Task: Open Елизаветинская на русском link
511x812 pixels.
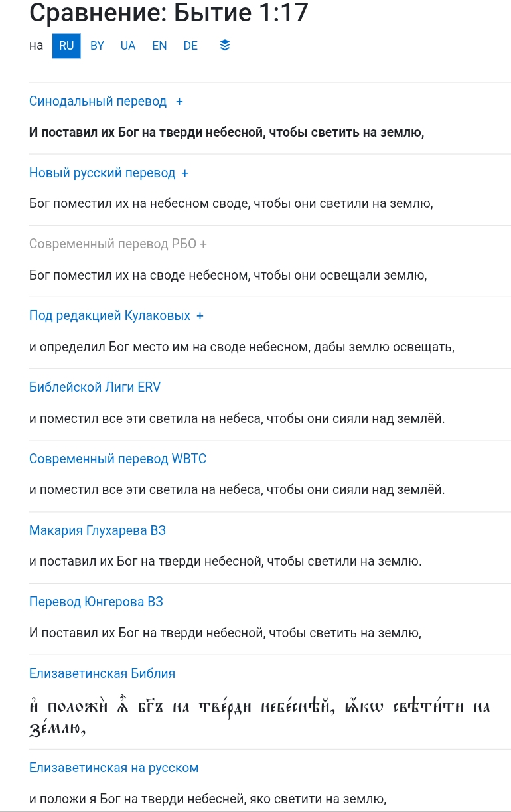Action: (x=113, y=768)
